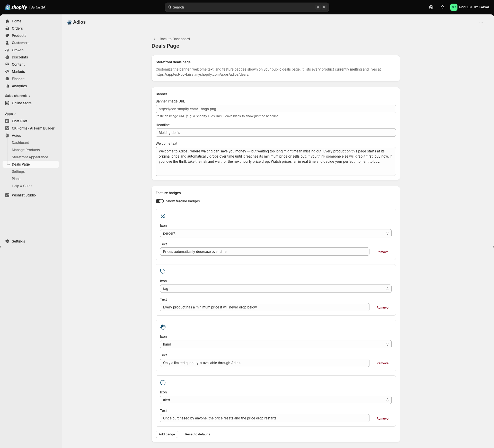Open the Icon dropdown showing hand
The image size is (494, 448).
(x=276, y=344)
